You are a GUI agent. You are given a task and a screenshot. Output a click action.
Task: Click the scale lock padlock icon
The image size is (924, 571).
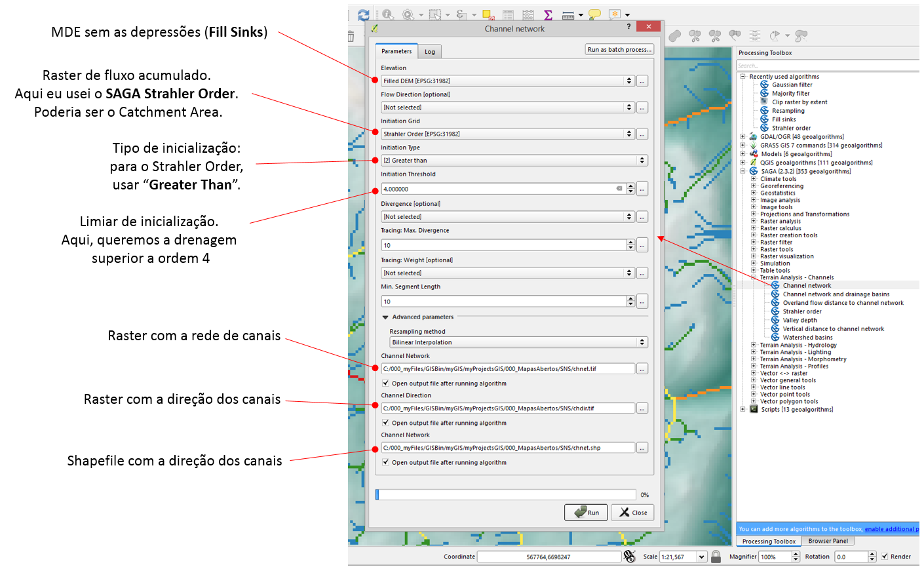(716, 557)
